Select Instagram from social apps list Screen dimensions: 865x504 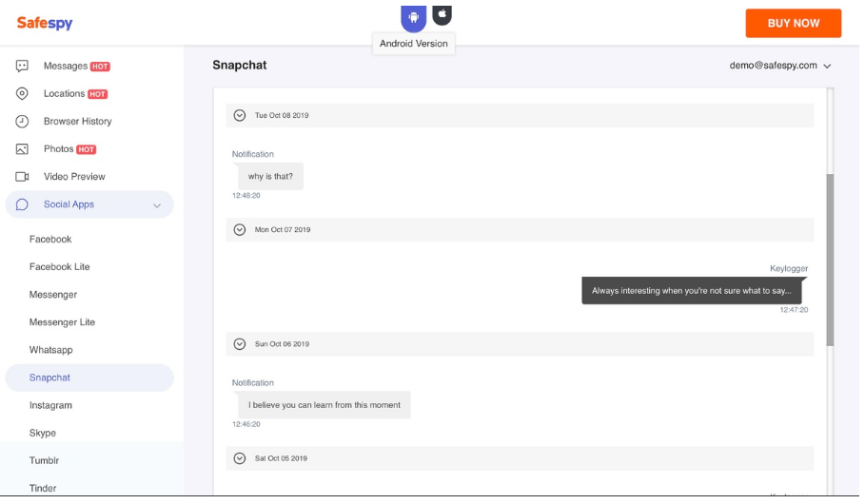(50, 405)
